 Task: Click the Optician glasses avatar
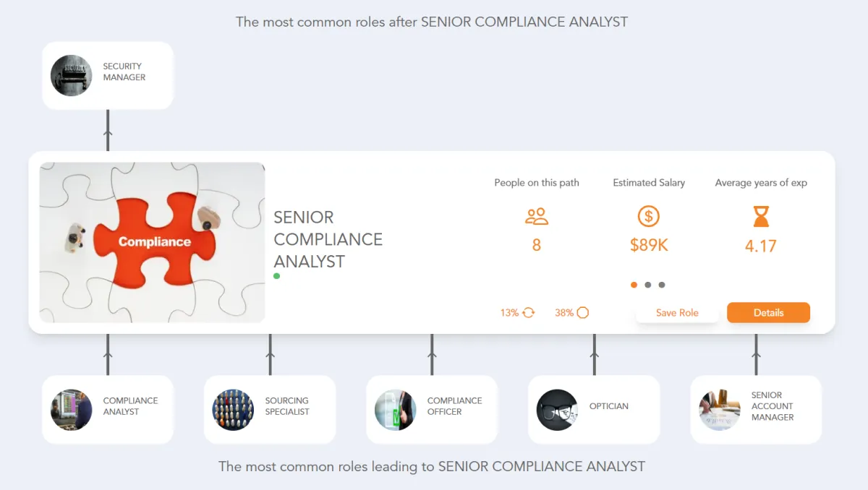point(557,410)
